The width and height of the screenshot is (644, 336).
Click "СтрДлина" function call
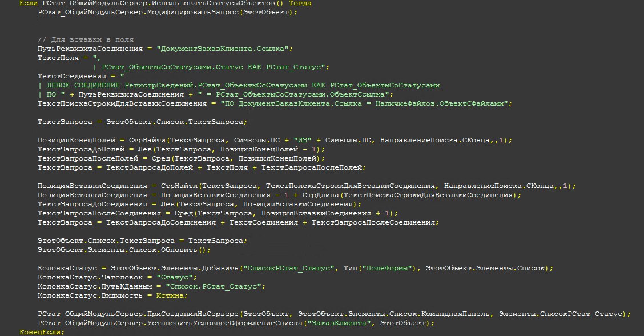[x=321, y=195]
